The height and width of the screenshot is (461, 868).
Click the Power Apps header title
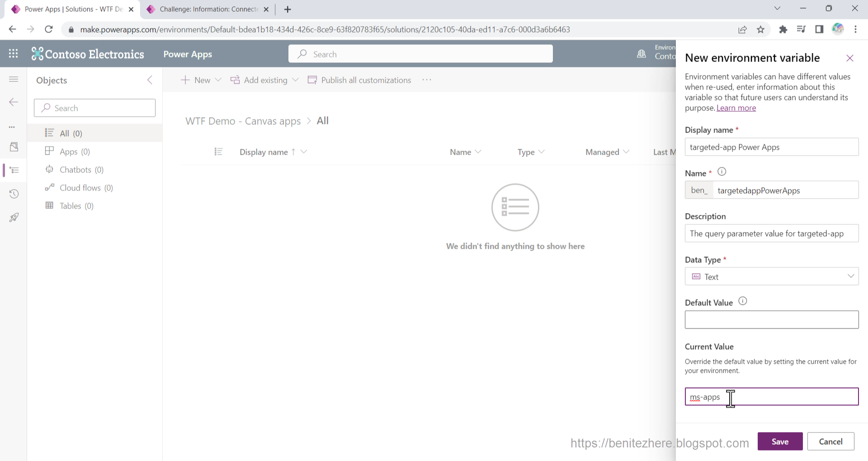(x=188, y=54)
